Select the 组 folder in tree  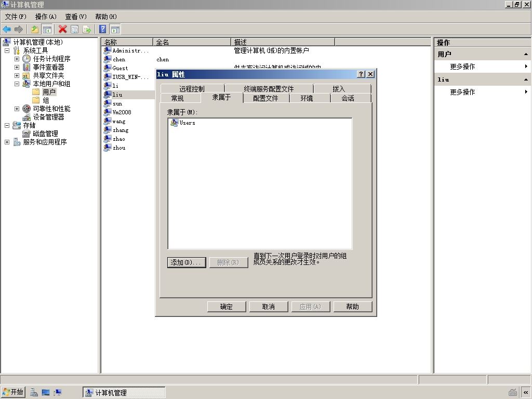(46, 100)
